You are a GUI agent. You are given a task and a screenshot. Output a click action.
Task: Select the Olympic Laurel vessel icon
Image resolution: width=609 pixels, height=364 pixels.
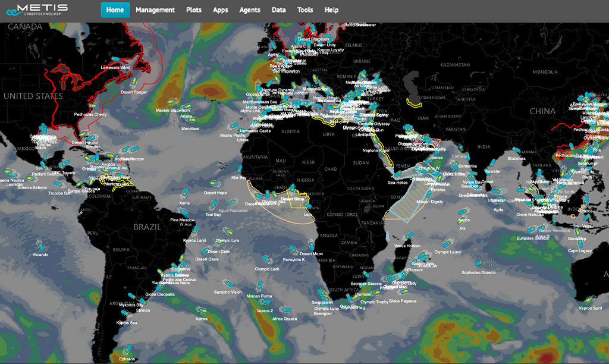click(447, 243)
